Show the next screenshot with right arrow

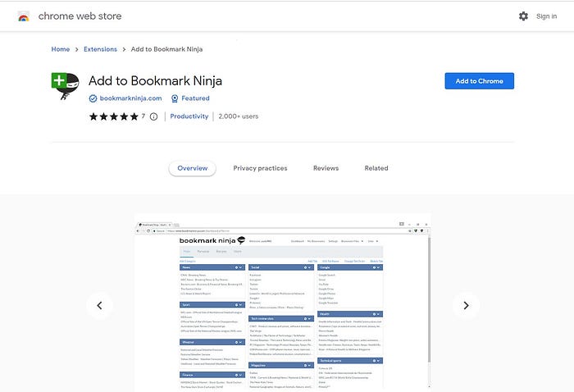(466, 305)
